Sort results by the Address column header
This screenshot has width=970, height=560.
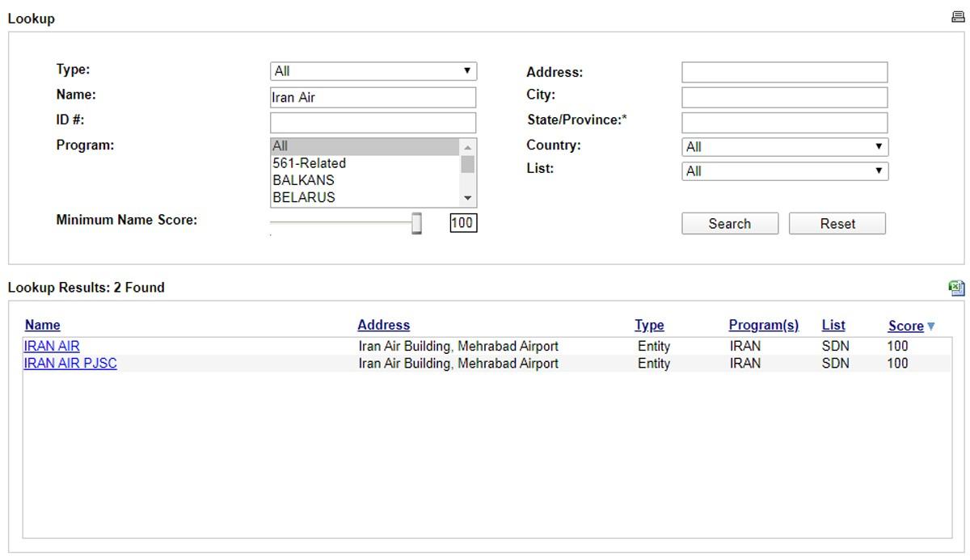383,325
